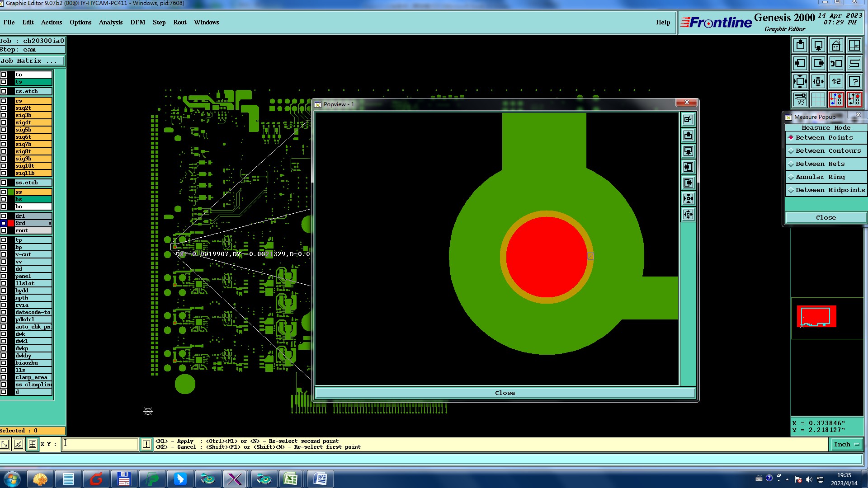This screenshot has height=488, width=868.
Task: Click the question mark help view icon
Action: coord(854,82)
